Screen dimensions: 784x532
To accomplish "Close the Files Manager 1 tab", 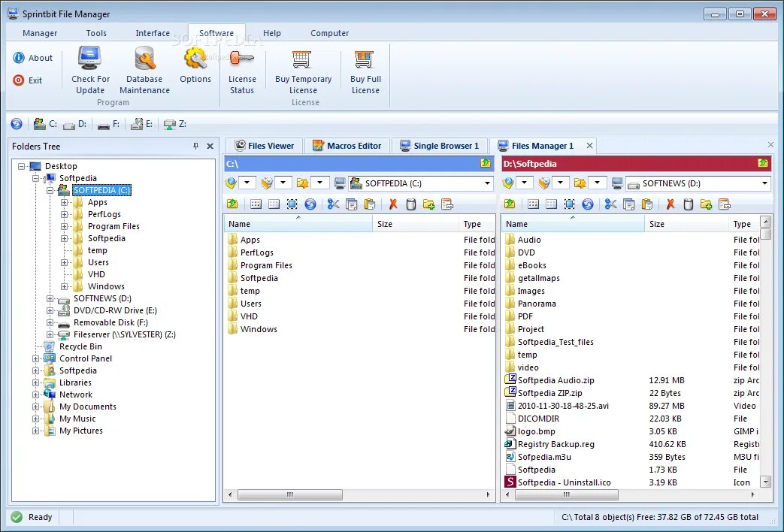I will coord(589,146).
